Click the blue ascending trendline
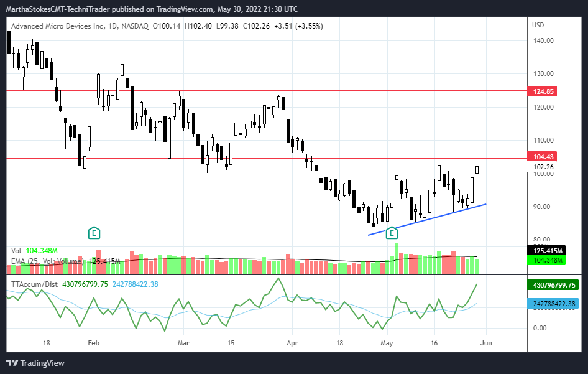588x374 pixels. 427,220
